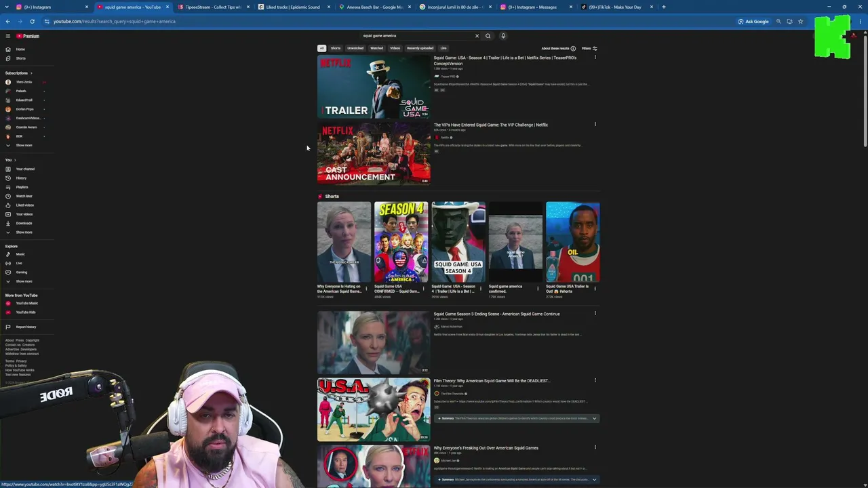The height and width of the screenshot is (488, 868).
Task: Open Dorian Popa subscription channel
Action: coord(24,109)
